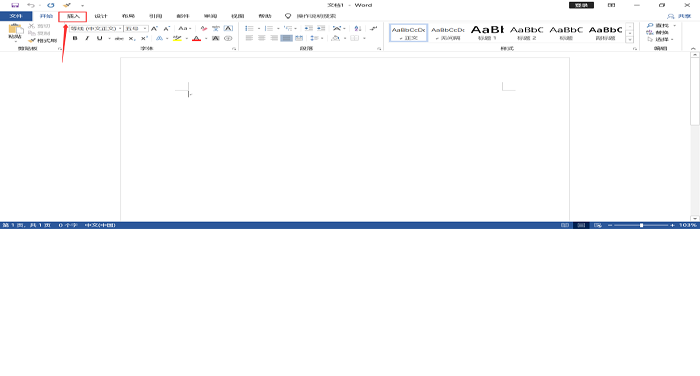
Task: Toggle Justify alignment
Action: coord(287,38)
